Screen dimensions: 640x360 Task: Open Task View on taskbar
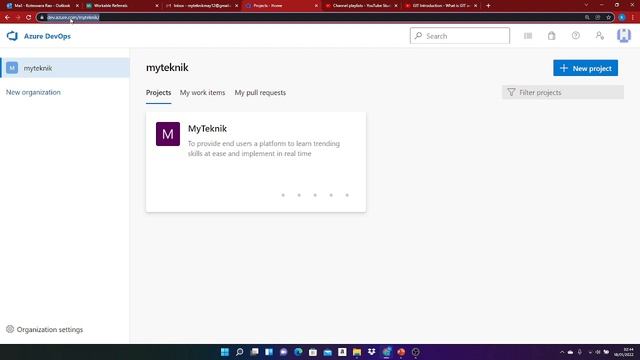pos(254,352)
